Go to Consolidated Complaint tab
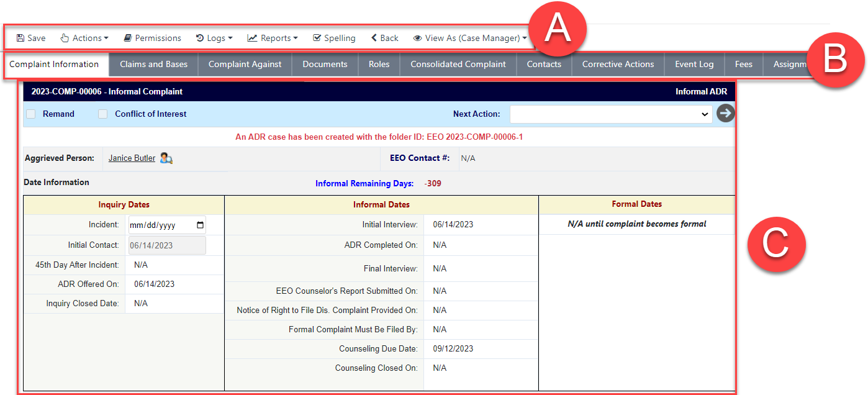Image resolution: width=868 pixels, height=395 pixels. [x=458, y=64]
